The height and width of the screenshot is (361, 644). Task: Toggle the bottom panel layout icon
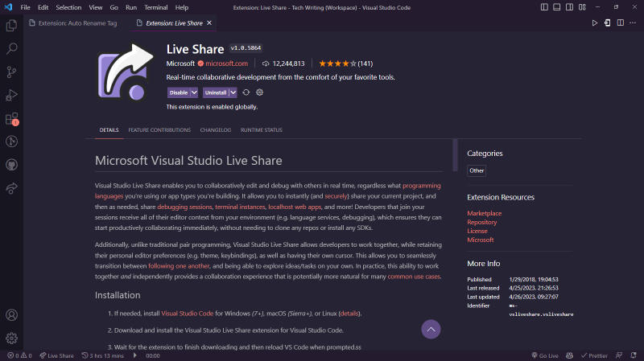coord(556,7)
